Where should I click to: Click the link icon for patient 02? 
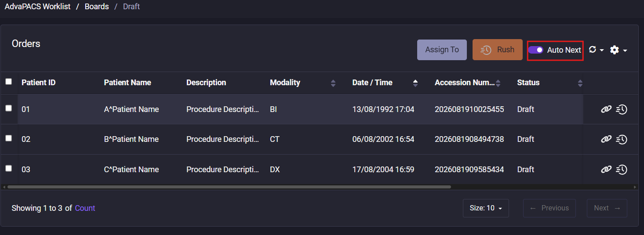point(606,139)
